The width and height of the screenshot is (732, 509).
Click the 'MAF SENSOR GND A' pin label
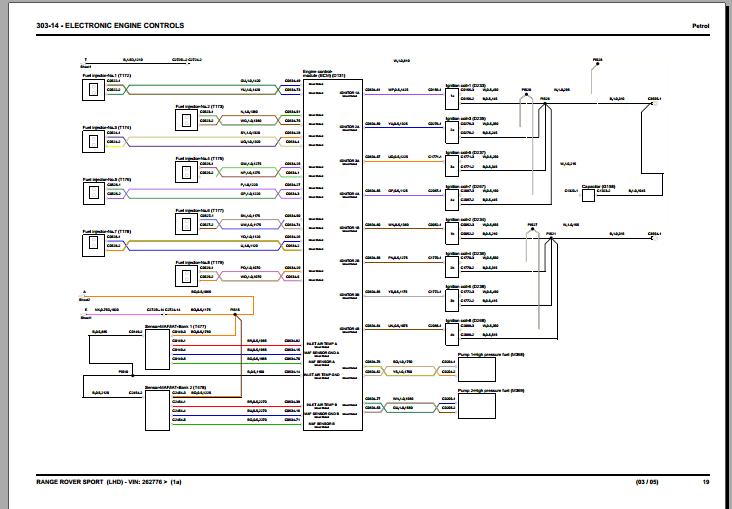[x=322, y=353]
